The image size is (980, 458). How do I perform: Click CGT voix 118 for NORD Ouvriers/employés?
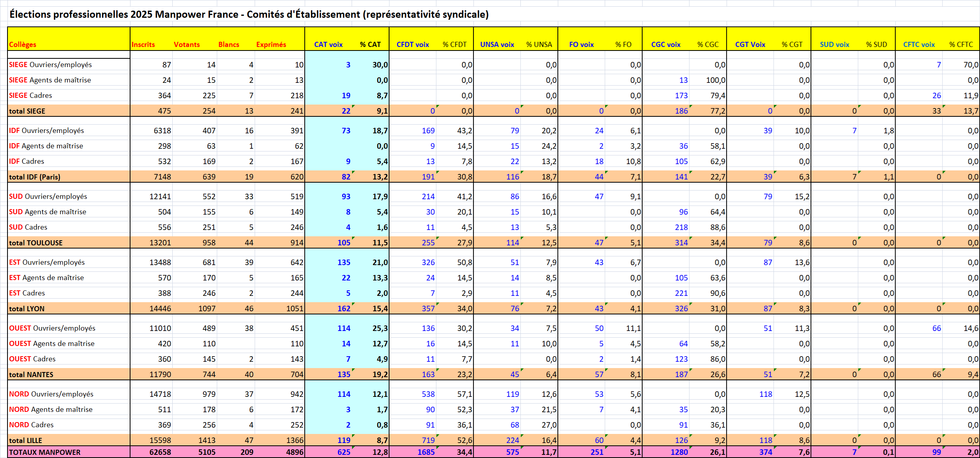[x=766, y=394]
